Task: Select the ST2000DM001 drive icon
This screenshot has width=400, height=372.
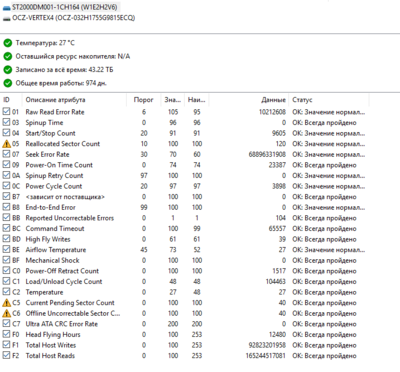Action: pos(6,7)
